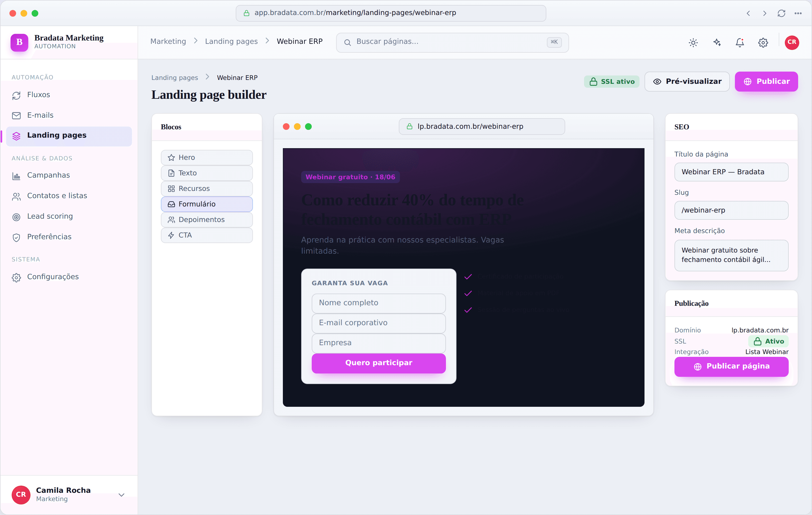812x515 pixels.
Task: Click Landing pages breadcrumb in top bar
Action: (231, 42)
